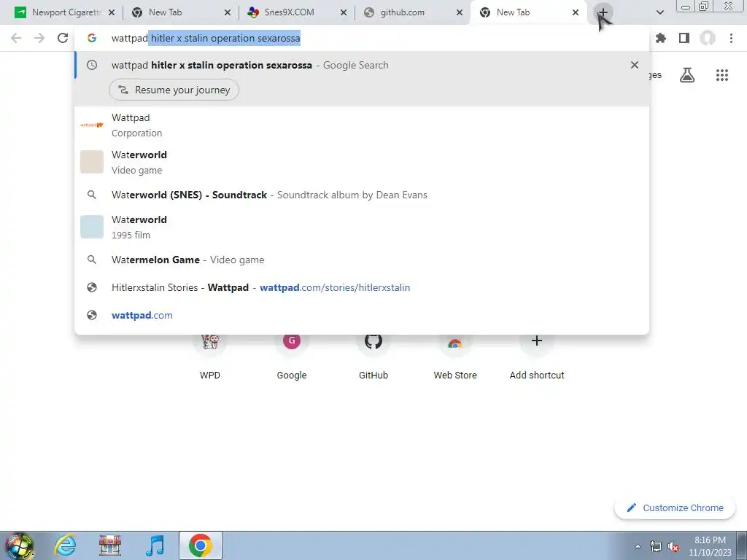Open the tab search dropdown arrow

pyautogui.click(x=659, y=12)
